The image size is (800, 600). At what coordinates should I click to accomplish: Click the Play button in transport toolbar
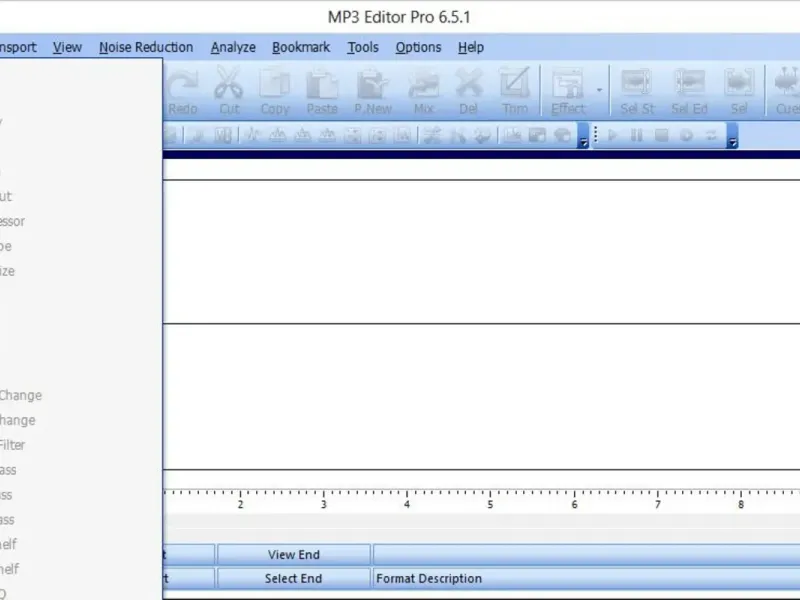[x=613, y=135]
